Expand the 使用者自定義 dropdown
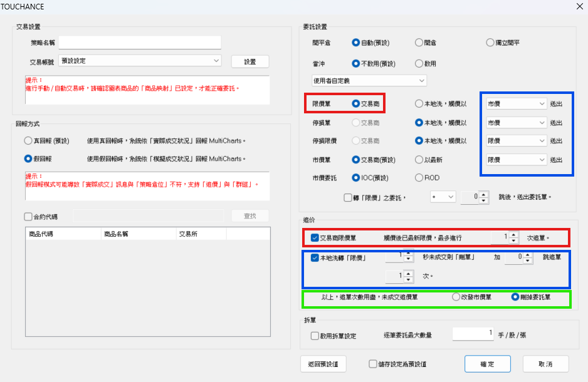 (x=369, y=80)
